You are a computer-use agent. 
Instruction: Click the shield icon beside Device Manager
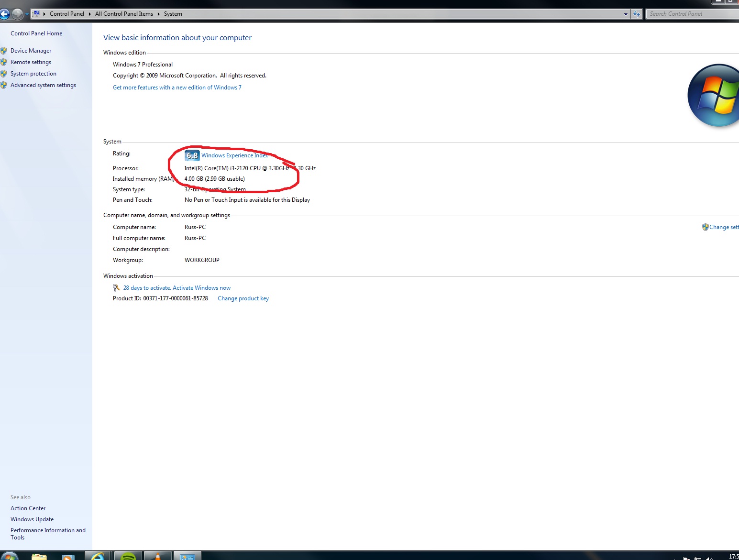[x=4, y=51]
